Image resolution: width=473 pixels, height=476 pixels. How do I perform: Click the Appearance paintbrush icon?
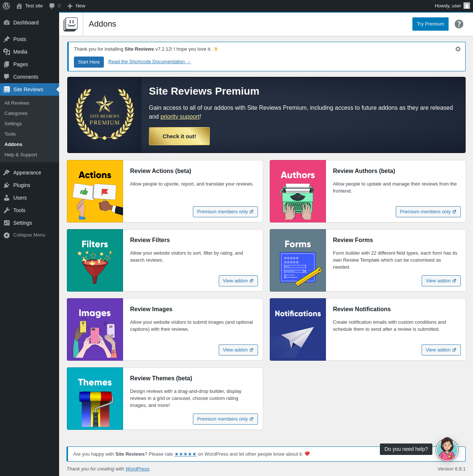[7, 173]
